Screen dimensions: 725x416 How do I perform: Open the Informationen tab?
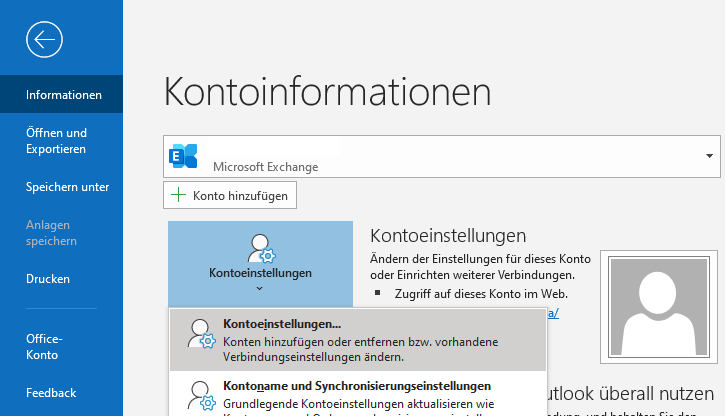coord(61,94)
